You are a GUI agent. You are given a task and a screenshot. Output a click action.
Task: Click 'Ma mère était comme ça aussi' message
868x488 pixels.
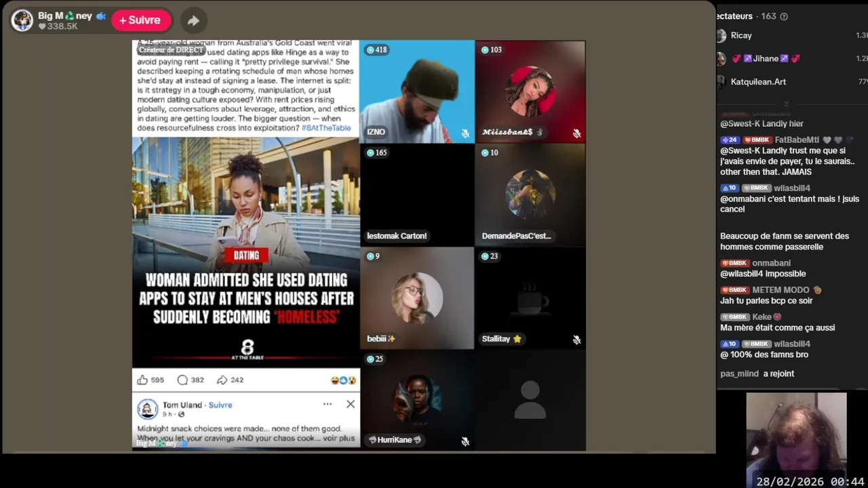coord(777,327)
